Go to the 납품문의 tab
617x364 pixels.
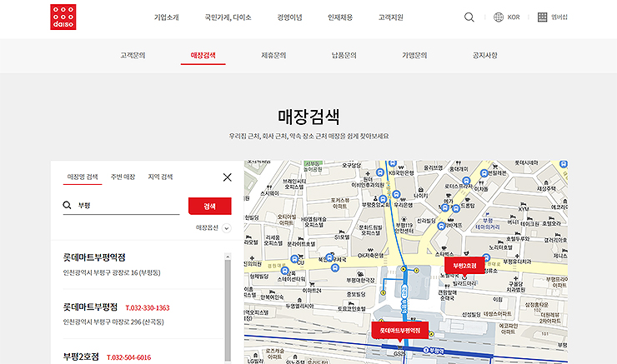coord(344,56)
